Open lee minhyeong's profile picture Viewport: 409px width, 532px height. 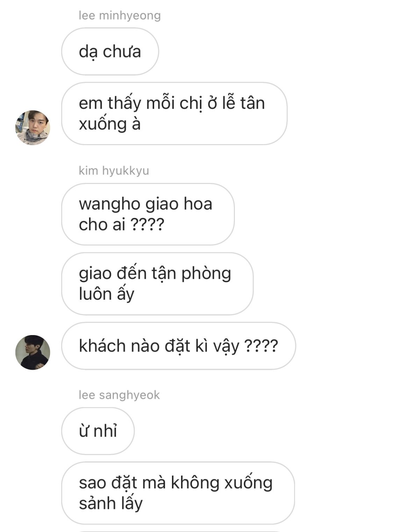[x=33, y=127]
